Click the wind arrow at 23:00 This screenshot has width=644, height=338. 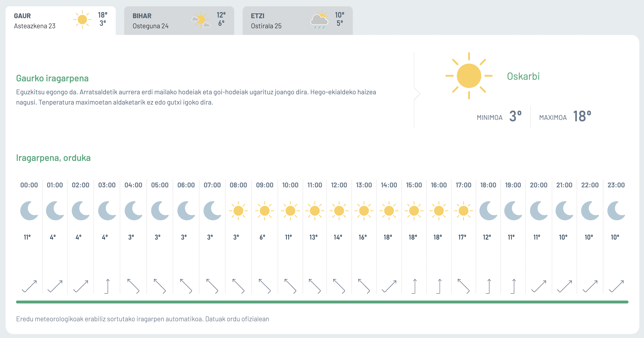[x=616, y=286]
